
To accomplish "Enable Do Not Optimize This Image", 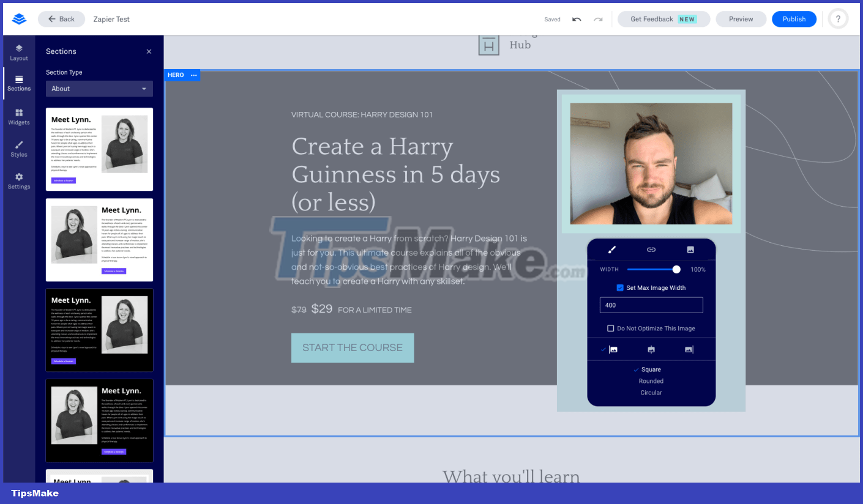I will coord(610,328).
